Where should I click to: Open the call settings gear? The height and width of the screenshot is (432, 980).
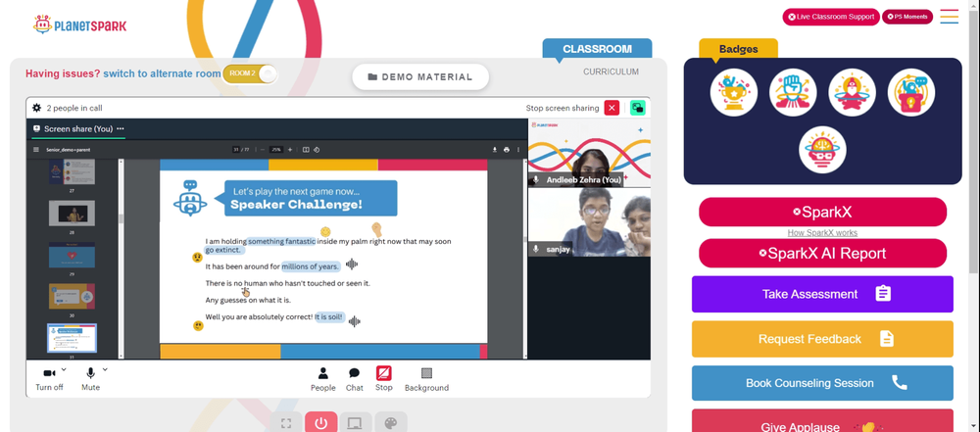pyautogui.click(x=36, y=108)
